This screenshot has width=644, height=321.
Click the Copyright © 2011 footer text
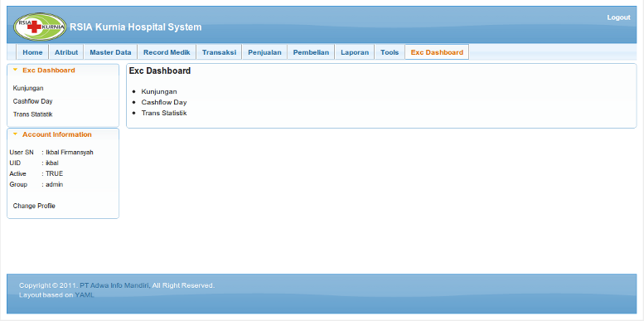click(x=48, y=285)
